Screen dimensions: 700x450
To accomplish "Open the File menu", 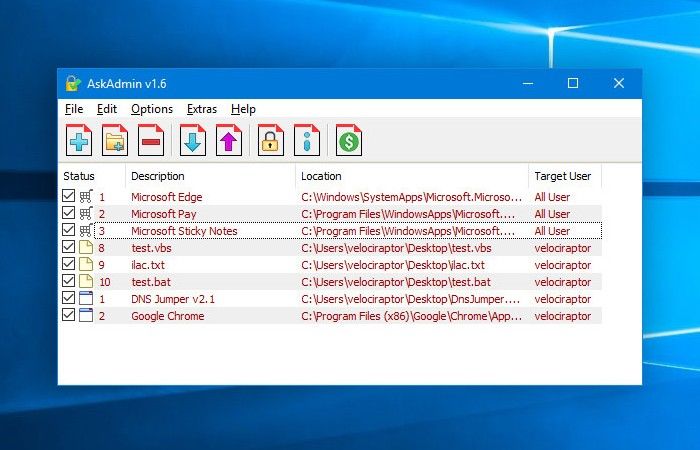I will point(74,109).
